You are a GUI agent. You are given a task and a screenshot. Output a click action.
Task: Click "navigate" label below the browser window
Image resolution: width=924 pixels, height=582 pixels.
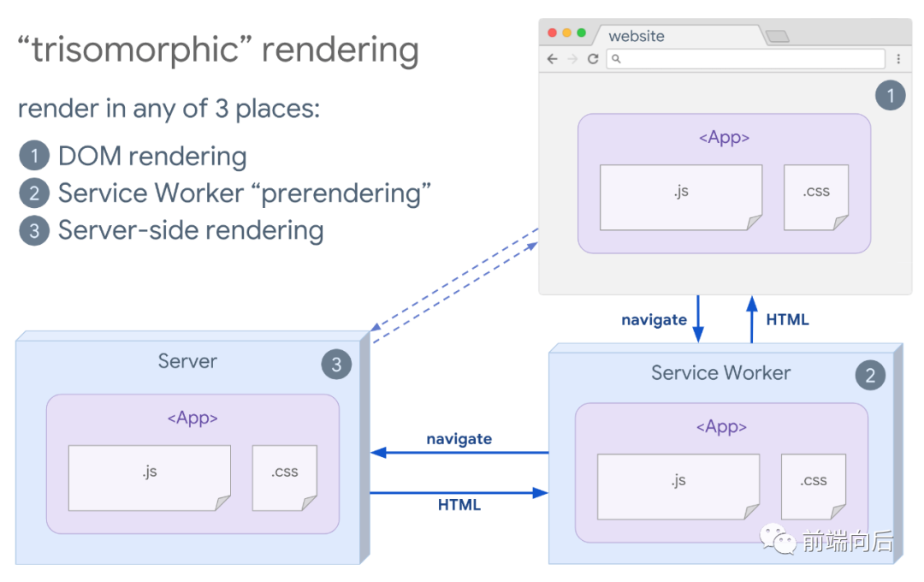tap(654, 319)
